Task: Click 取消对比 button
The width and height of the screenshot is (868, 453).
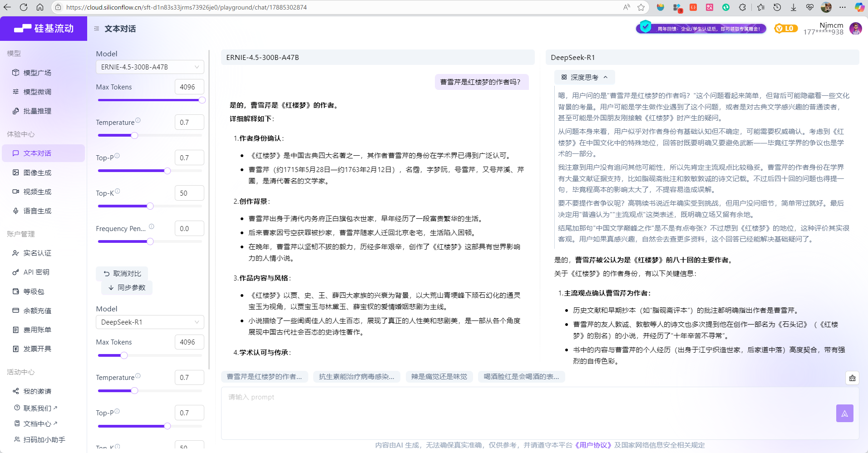Action: [122, 273]
